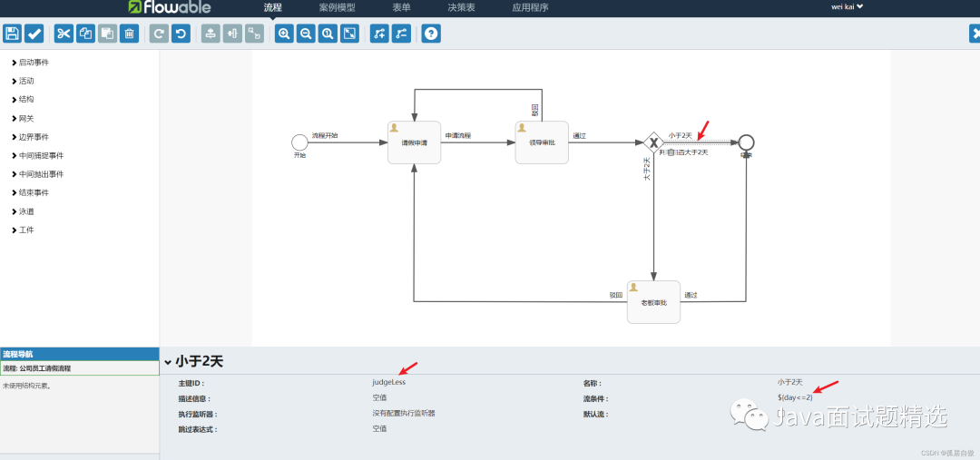Apply same-size to selected elements
980x460 pixels.
tap(254, 34)
